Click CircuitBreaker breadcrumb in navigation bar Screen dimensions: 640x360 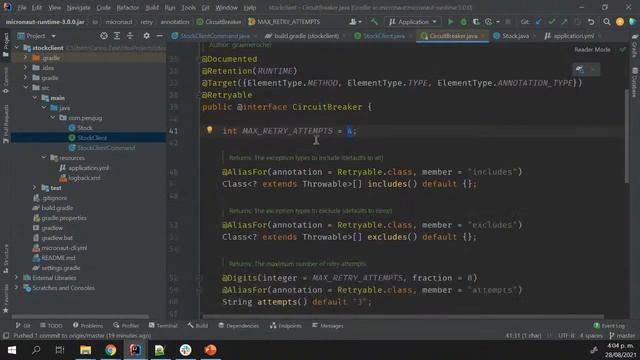[219, 22]
